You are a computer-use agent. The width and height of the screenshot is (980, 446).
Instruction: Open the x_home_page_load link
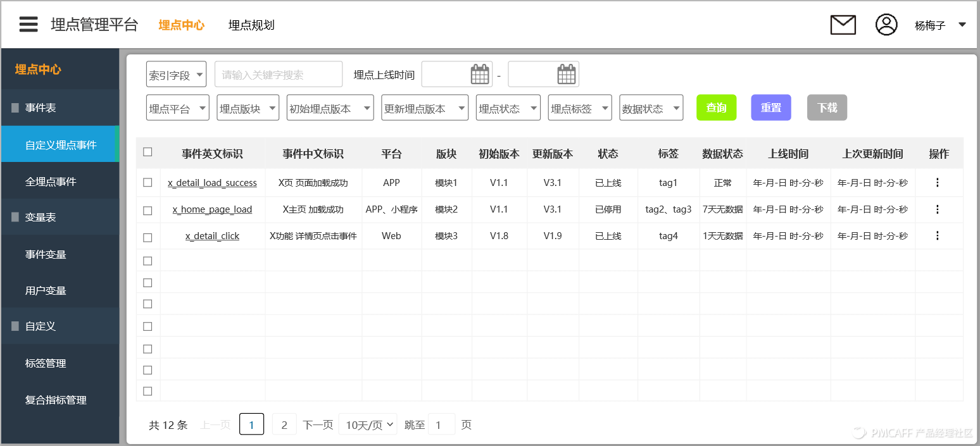coord(212,209)
